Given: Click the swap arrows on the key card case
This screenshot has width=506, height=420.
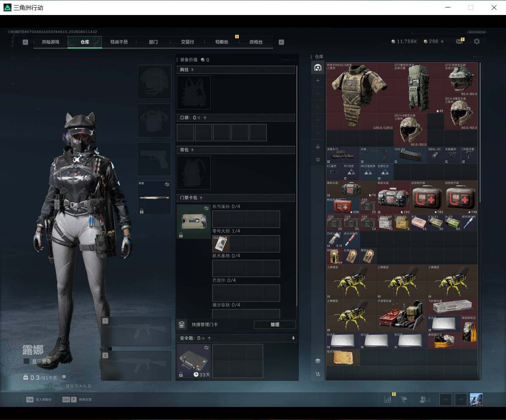Looking at the screenshot, I should click(x=206, y=208).
